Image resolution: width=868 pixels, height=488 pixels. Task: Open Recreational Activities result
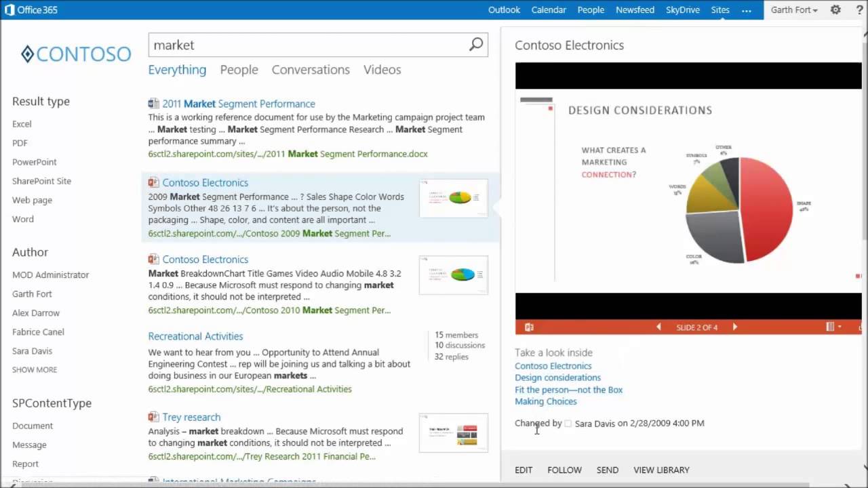click(195, 336)
